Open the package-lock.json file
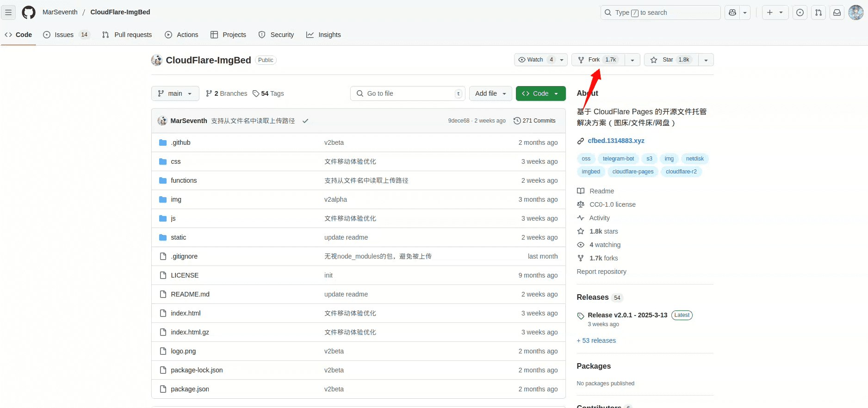The width and height of the screenshot is (868, 408). pos(197,370)
